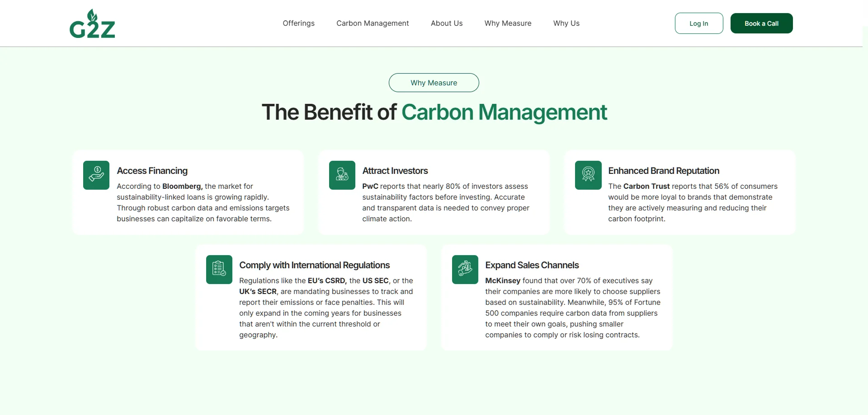Click the Why Measure pill badge
The width and height of the screenshot is (868, 415).
(434, 83)
